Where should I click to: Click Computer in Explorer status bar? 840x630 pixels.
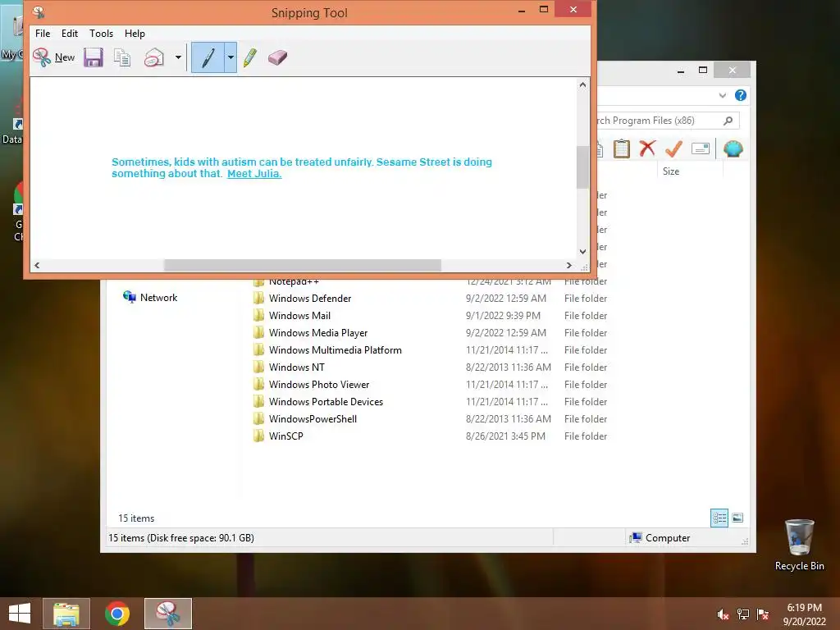click(x=660, y=538)
